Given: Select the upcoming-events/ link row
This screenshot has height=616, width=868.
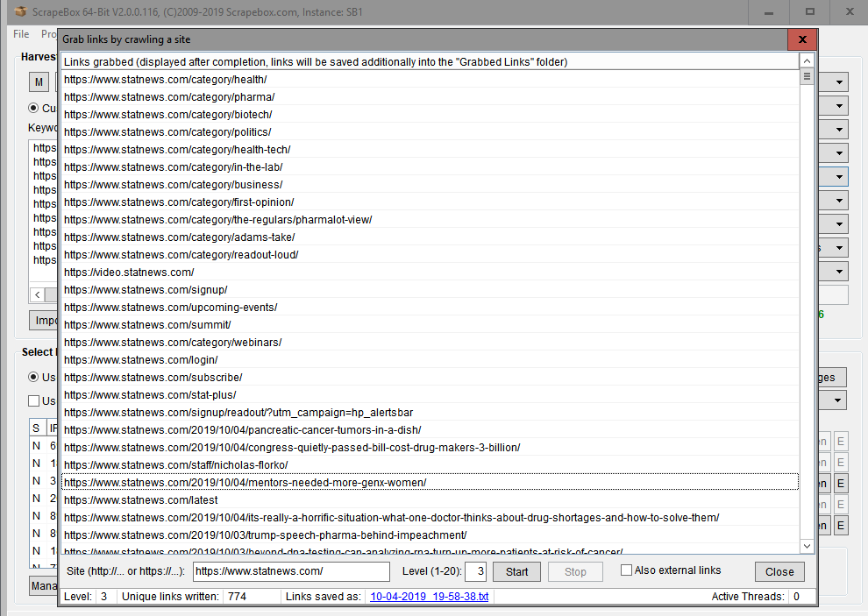Looking at the screenshot, I should click(x=430, y=308).
